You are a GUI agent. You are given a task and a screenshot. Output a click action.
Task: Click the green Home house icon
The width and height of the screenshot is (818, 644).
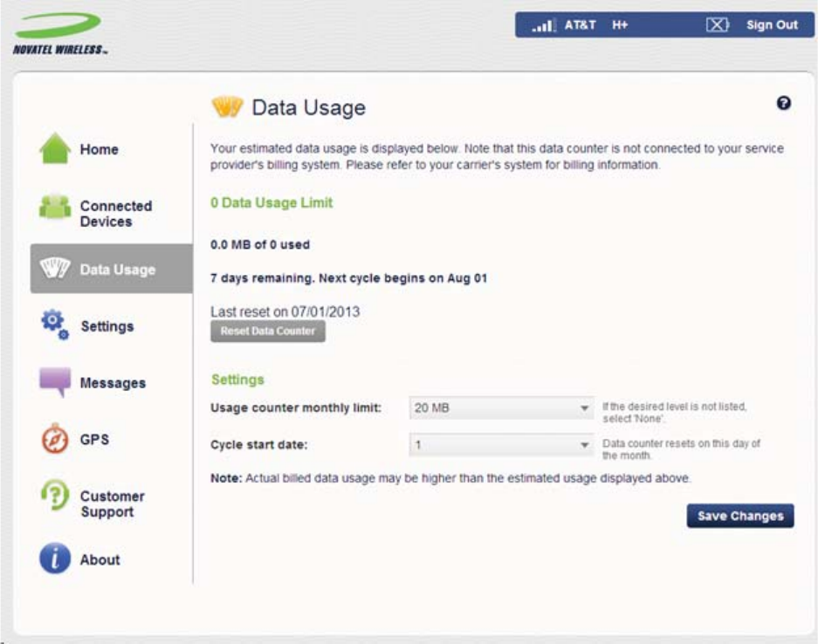(55, 148)
